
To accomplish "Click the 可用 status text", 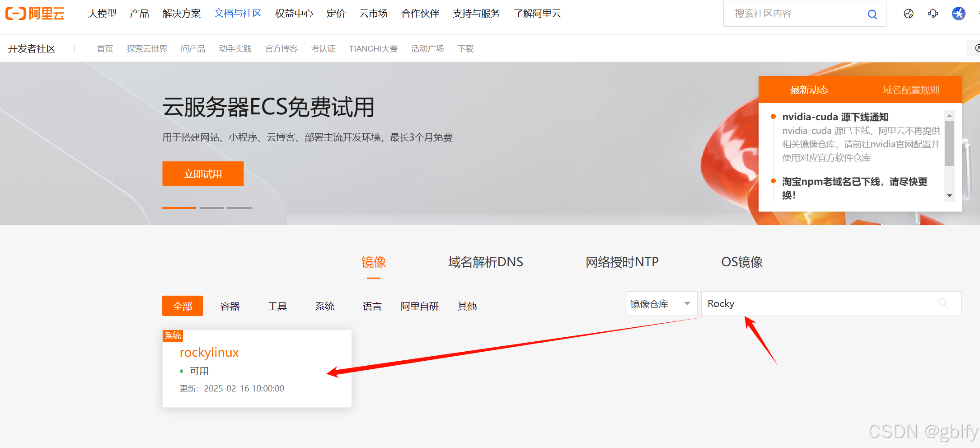I will tap(199, 371).
